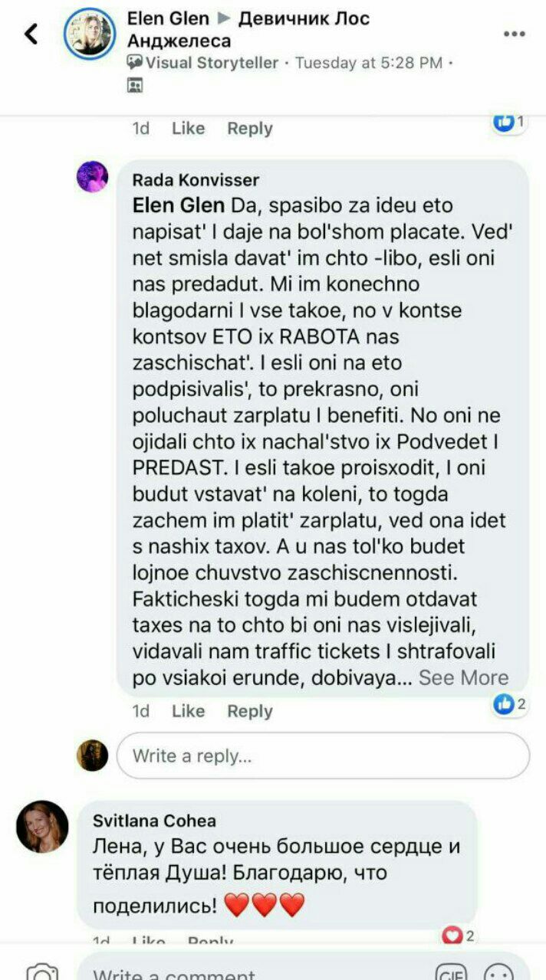Open Rada Konvisser's purple avatar
The width and height of the screenshot is (546, 980).
click(92, 177)
